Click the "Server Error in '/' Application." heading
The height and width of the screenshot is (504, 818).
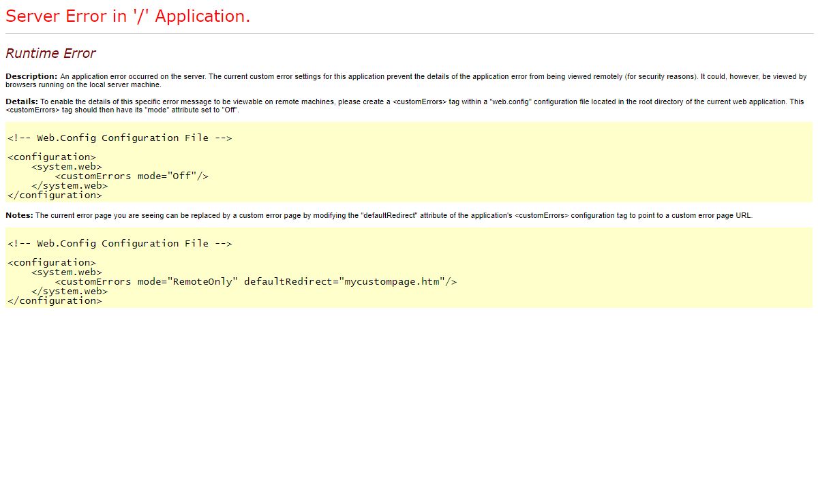[x=128, y=16]
